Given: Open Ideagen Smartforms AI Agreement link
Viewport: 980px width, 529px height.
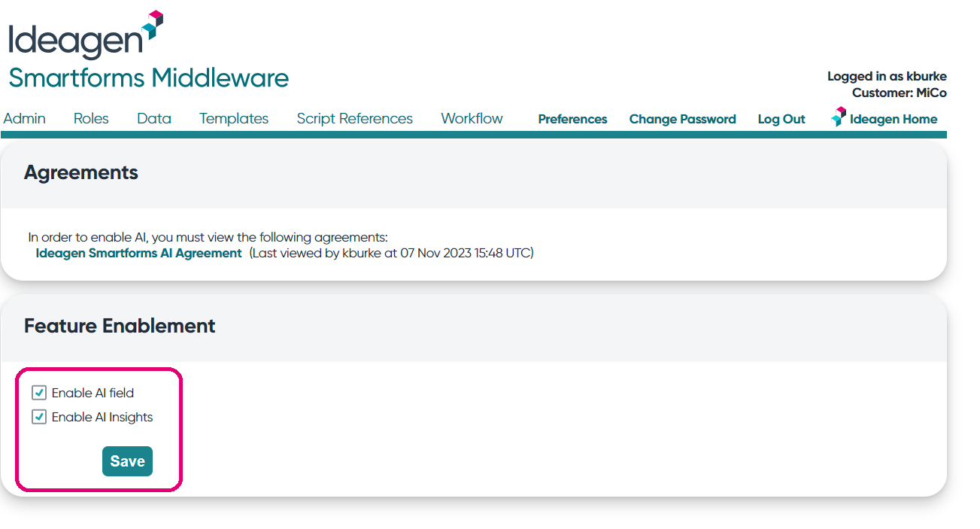Looking at the screenshot, I should click(138, 253).
